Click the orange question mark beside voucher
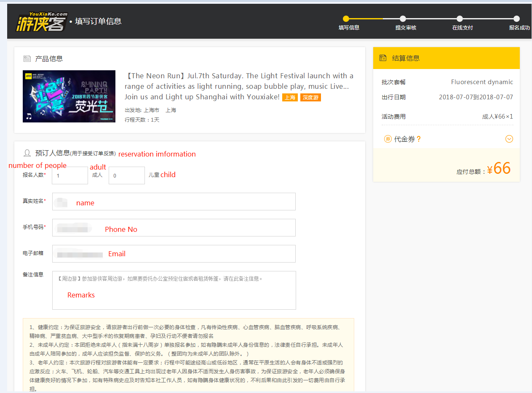This screenshot has height=393, width=532. [419, 139]
